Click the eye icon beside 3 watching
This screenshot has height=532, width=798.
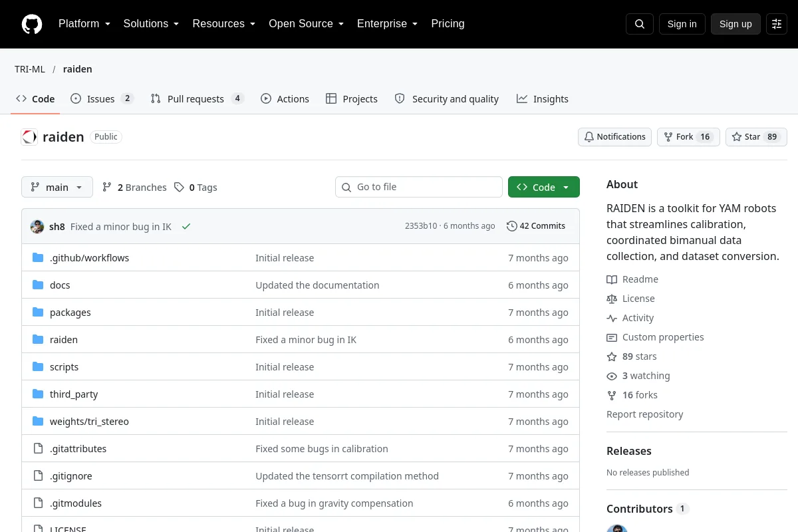coord(612,376)
